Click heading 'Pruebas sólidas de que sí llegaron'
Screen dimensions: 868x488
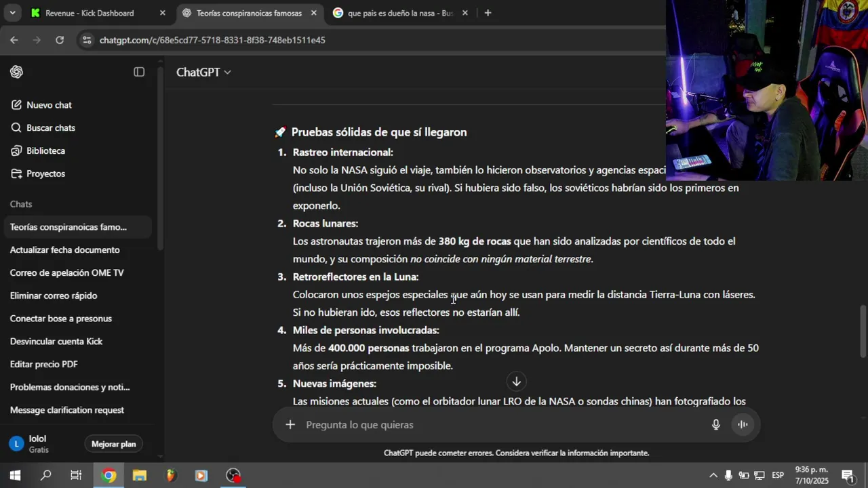(379, 132)
